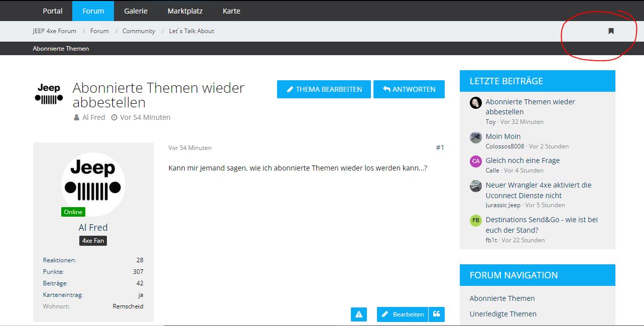Image resolution: width=644 pixels, height=326 pixels.
Task: Click Jurassic Jeep's avatar thumbnail
Action: [475, 186]
